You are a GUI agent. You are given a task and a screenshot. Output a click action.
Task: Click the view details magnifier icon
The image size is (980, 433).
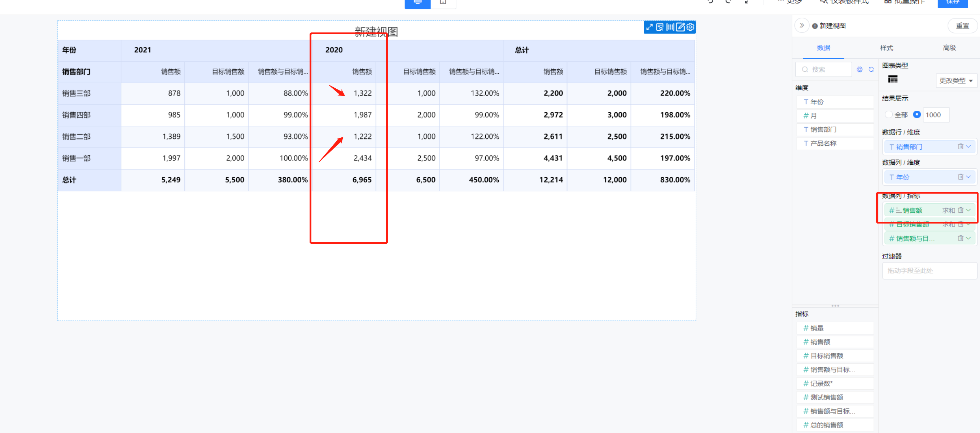pos(660,27)
